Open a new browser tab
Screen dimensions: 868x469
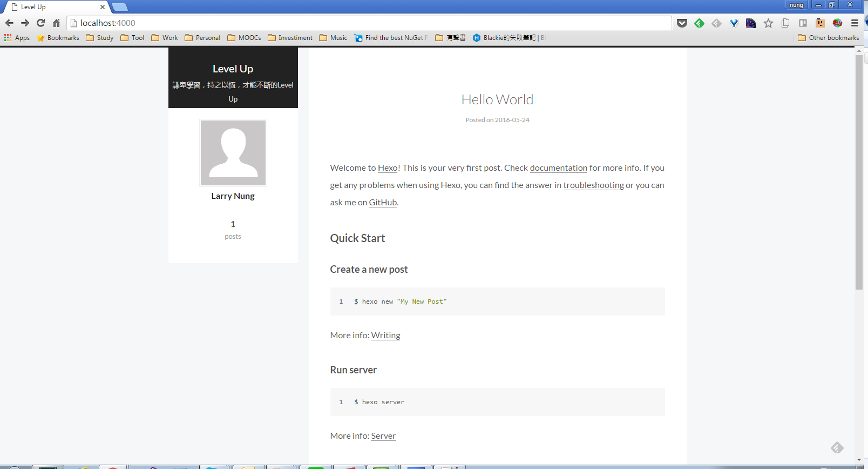[120, 7]
